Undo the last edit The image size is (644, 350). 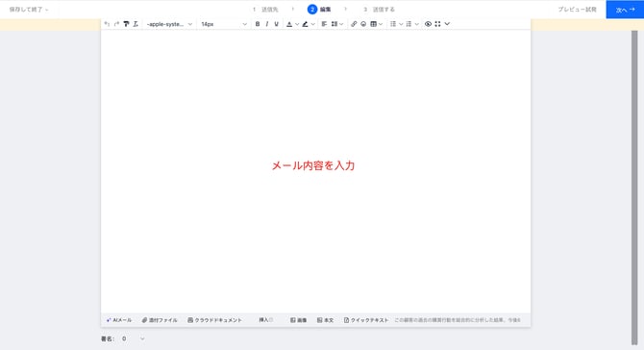coord(108,24)
